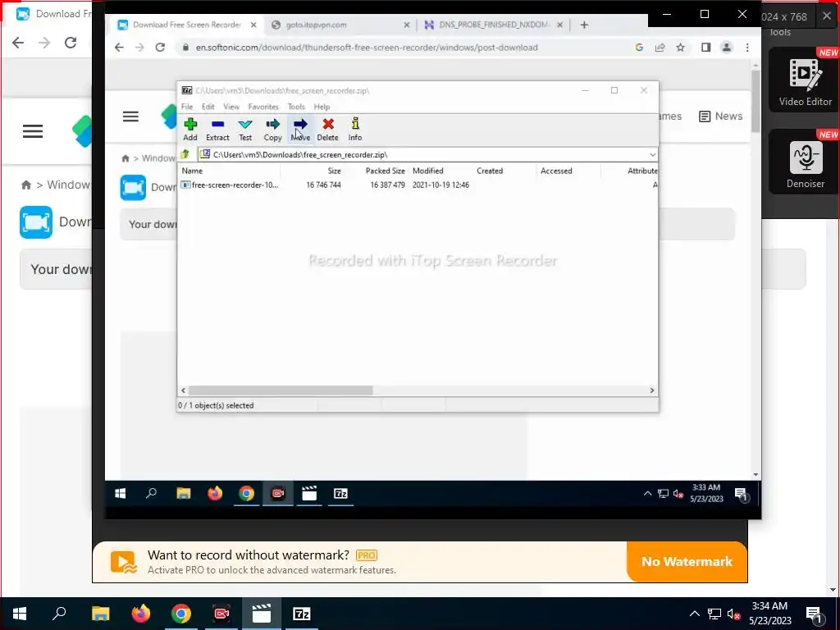This screenshot has width=840, height=630.
Task: Open the screen recorder app on outer taskbar
Action: click(221, 614)
